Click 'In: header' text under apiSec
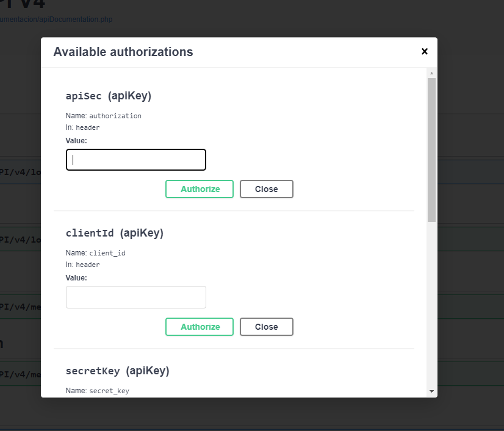 click(x=82, y=127)
